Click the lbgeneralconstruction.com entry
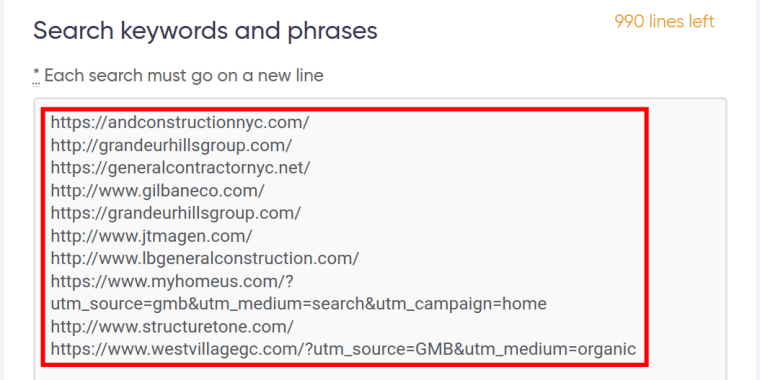Viewport: 760px width, 380px height. pyautogui.click(x=205, y=258)
